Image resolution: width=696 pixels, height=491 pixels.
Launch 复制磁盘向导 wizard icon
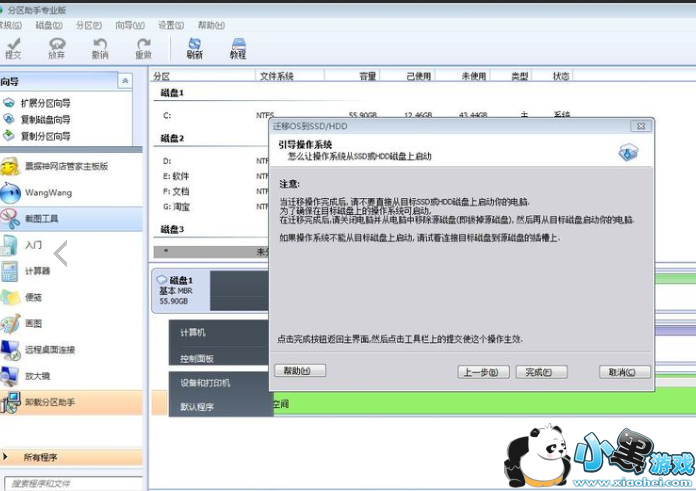pos(9,119)
